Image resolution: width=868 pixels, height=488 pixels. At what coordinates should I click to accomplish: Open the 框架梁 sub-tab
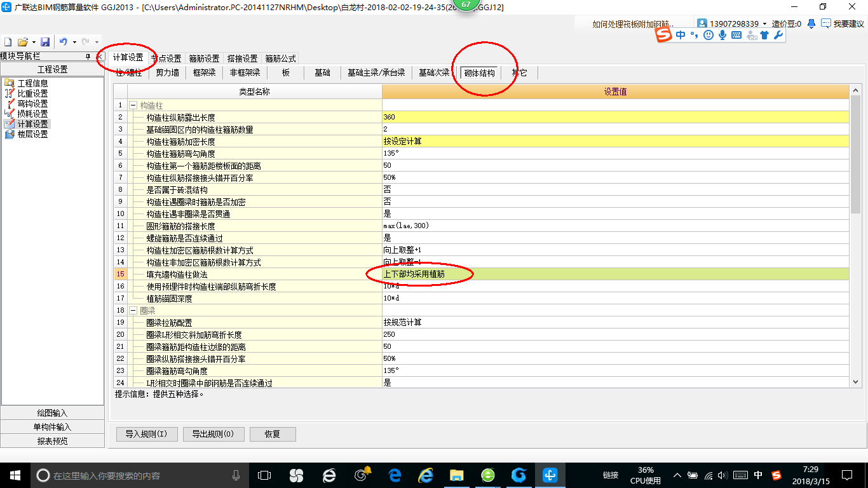pos(205,73)
